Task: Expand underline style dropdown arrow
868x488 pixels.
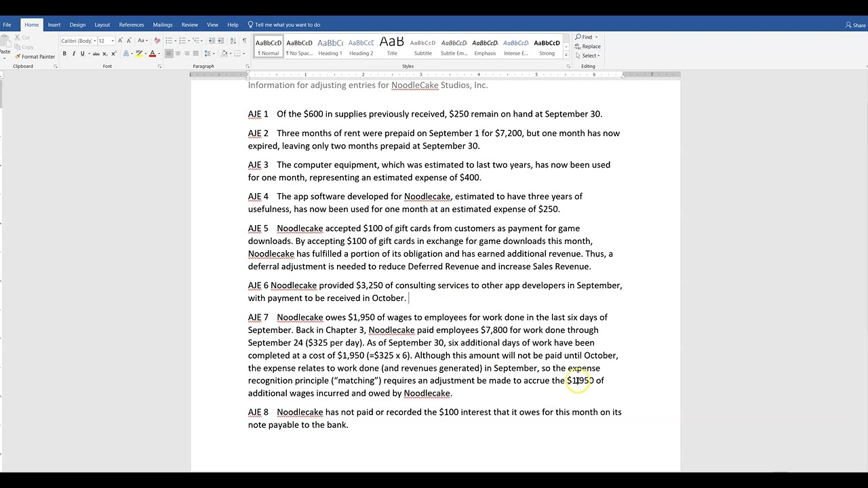Action: [x=89, y=54]
